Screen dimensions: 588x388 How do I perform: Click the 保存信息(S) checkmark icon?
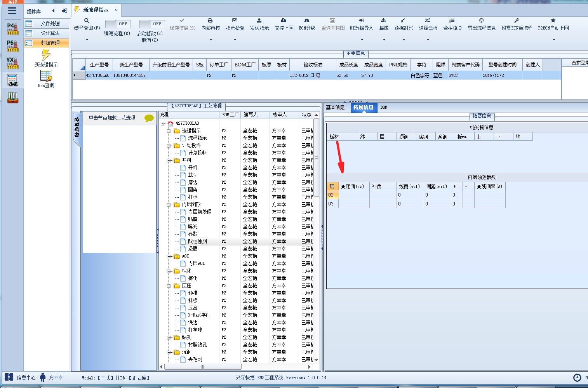(182, 20)
